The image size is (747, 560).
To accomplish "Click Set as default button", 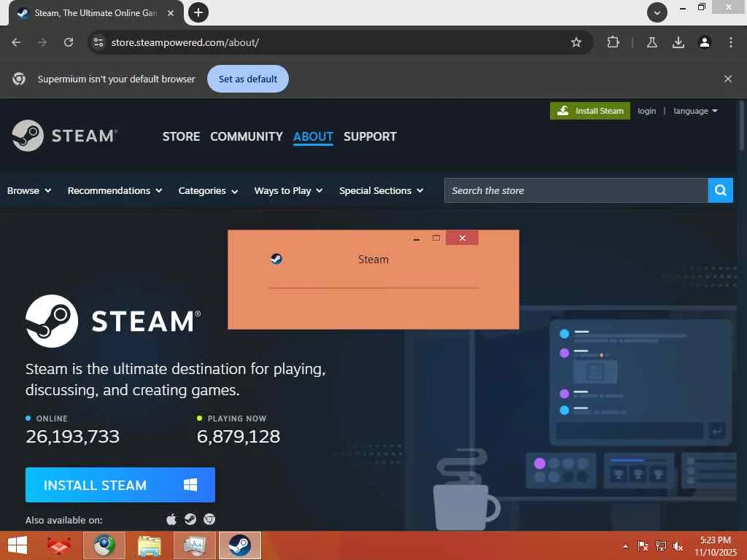I will click(248, 79).
